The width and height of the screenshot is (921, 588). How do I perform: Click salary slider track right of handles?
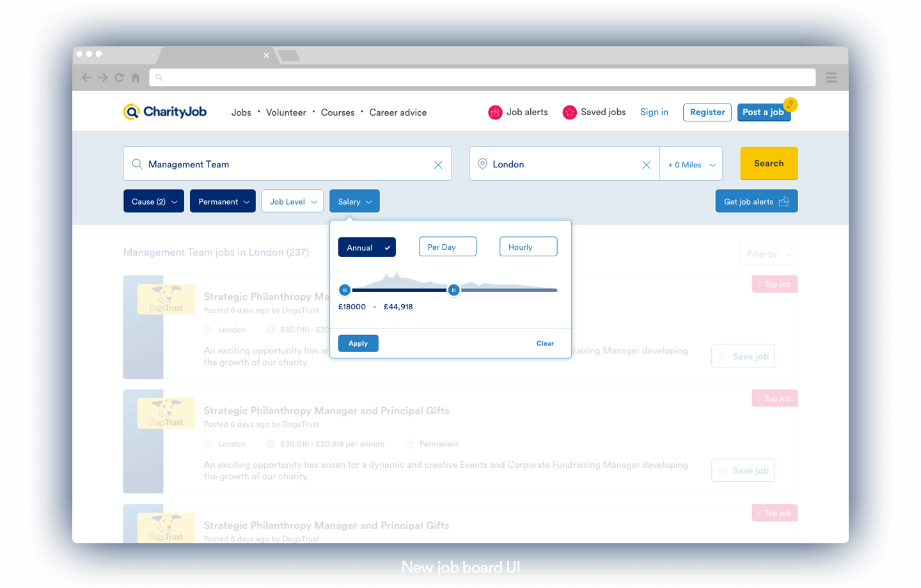(x=508, y=290)
